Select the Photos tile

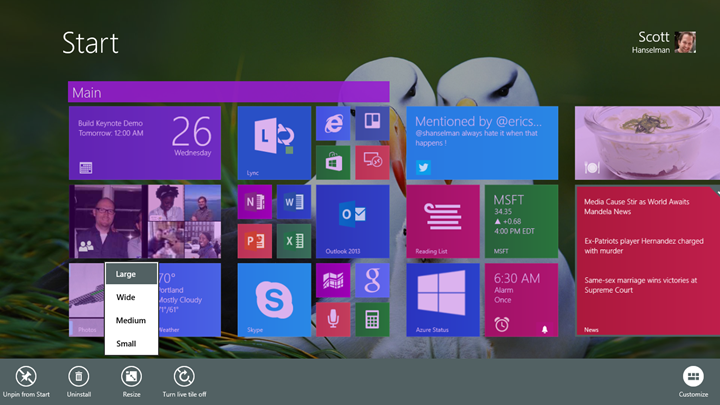[87, 300]
